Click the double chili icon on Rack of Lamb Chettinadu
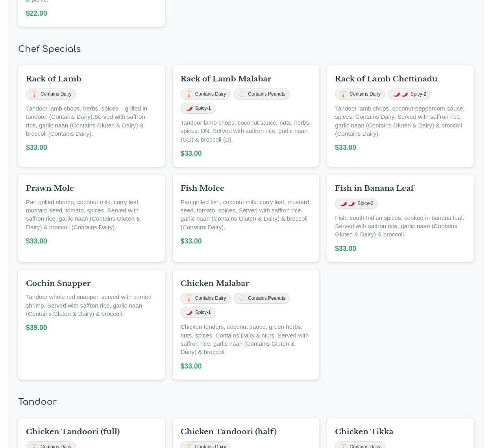 pyautogui.click(x=400, y=94)
